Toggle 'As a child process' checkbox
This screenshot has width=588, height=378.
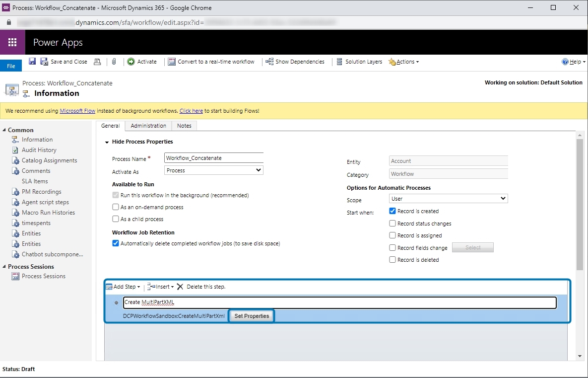coord(116,219)
